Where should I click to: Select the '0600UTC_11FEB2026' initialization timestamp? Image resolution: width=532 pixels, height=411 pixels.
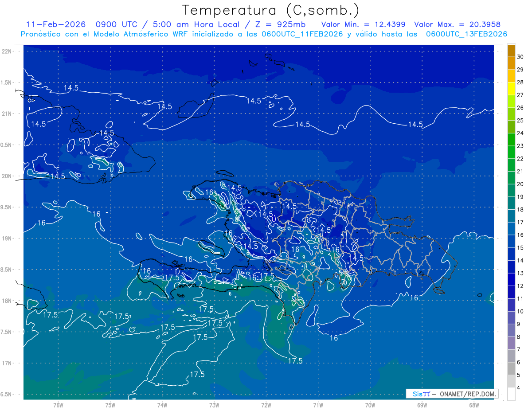[x=302, y=34]
